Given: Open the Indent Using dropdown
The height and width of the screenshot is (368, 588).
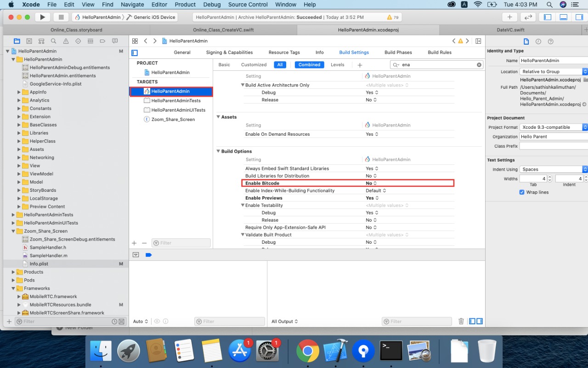Looking at the screenshot, I should pos(554,169).
